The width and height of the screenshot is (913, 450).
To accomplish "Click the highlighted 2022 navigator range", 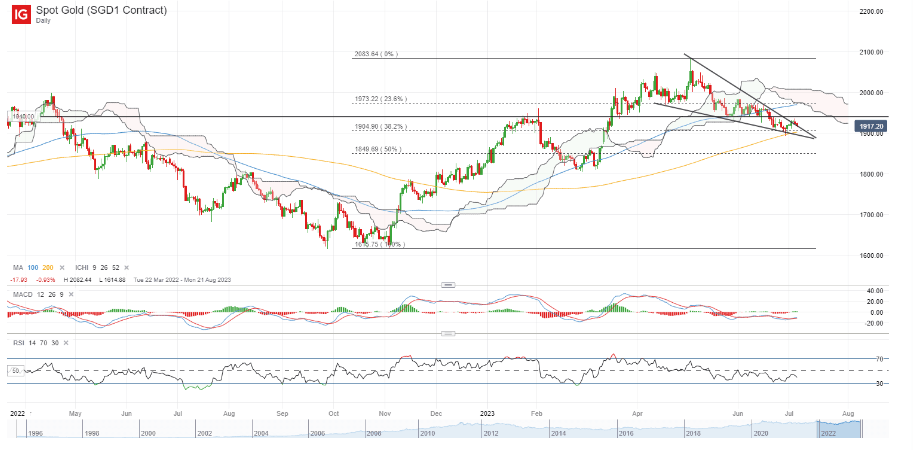I will pos(838,429).
